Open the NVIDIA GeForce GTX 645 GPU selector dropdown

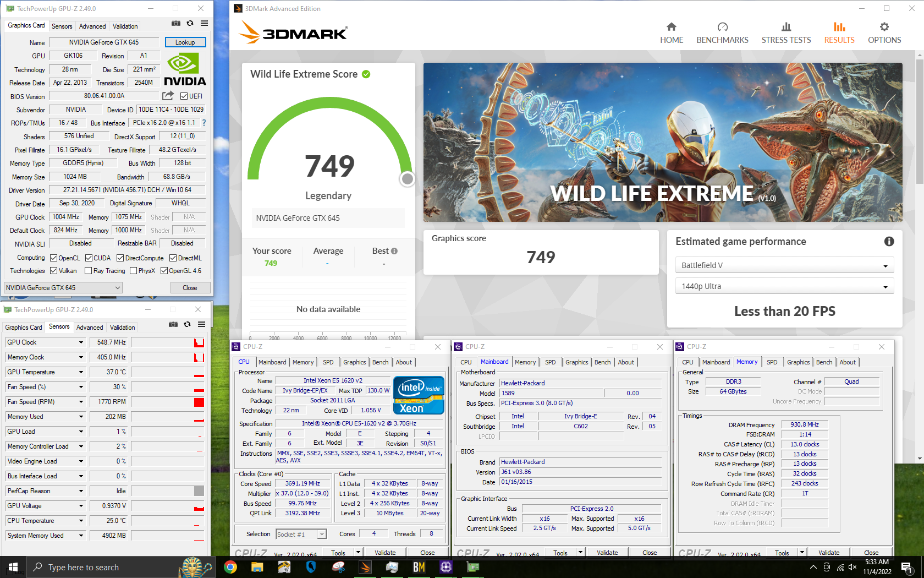click(x=63, y=287)
